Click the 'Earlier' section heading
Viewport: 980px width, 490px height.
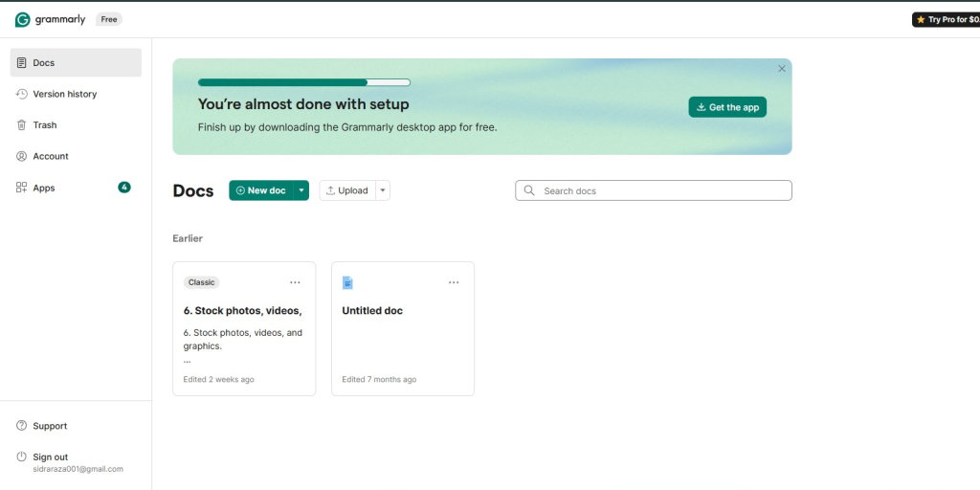tap(188, 238)
